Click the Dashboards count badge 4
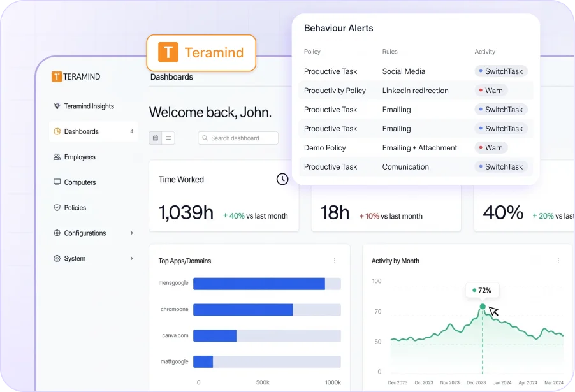Viewport: 575px width, 392px height. pyautogui.click(x=132, y=131)
